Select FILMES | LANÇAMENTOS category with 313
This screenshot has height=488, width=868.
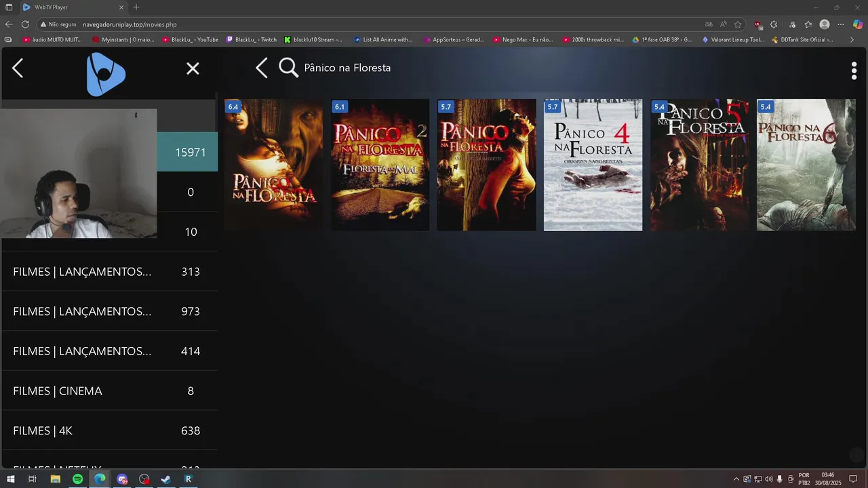(109, 272)
